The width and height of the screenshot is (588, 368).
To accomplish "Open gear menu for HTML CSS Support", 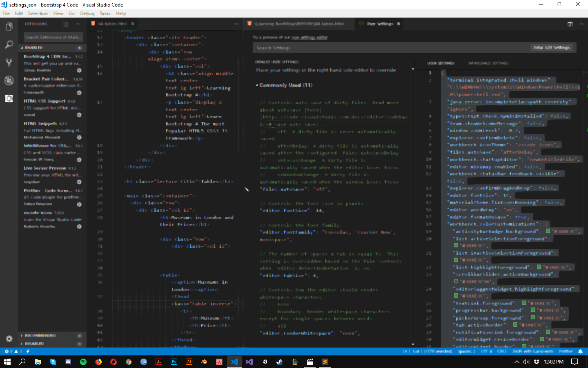I will point(79,115).
